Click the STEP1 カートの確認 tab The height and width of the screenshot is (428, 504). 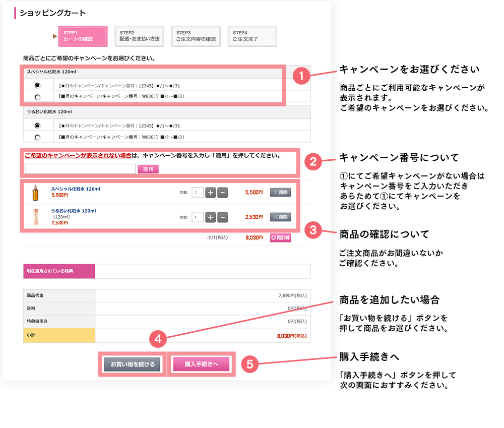point(83,36)
